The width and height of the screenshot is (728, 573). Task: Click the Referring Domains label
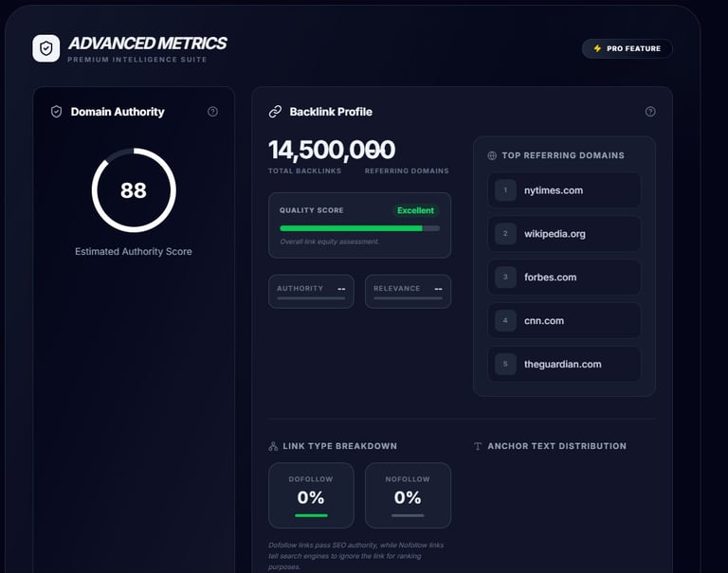pyautogui.click(x=407, y=171)
